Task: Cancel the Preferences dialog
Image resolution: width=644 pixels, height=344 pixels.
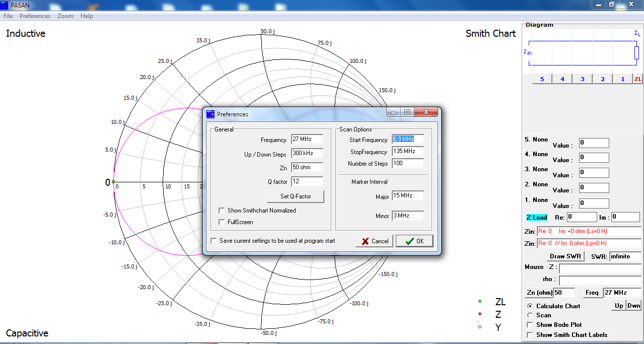Action: tap(374, 241)
